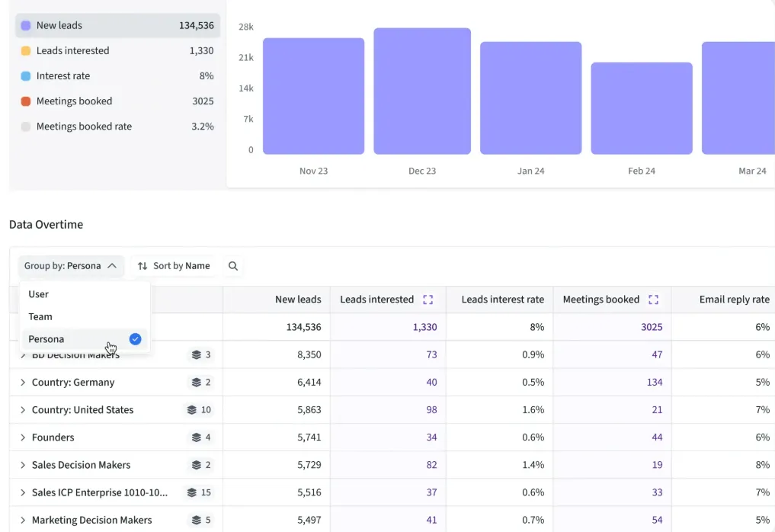The width and height of the screenshot is (775, 532).
Task: Click stack icon on Marketing Decision Makers row
Action: (x=197, y=520)
